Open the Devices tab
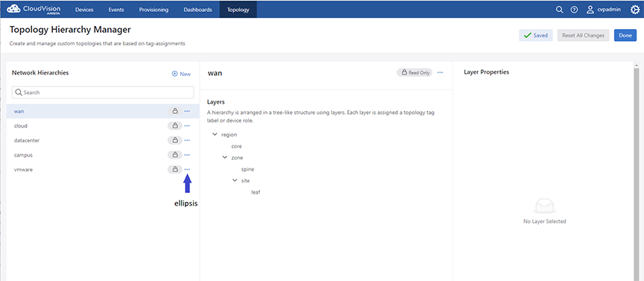Screen dimensions: 644x281 tap(84, 10)
